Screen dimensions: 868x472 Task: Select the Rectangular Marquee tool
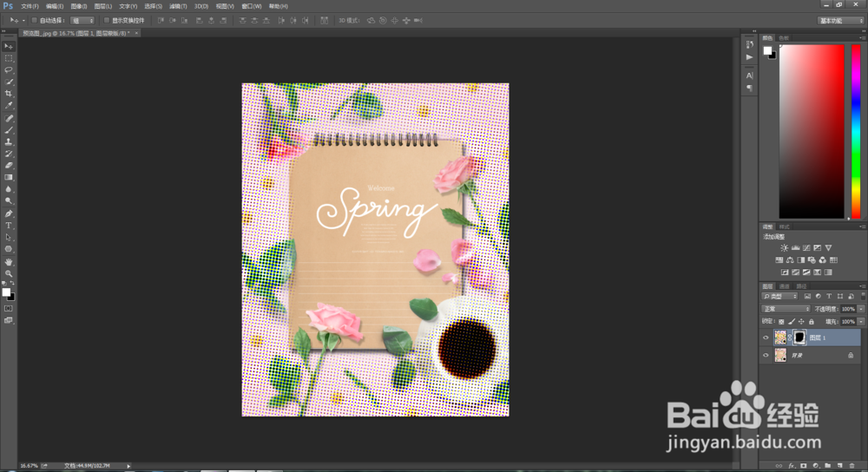point(9,58)
